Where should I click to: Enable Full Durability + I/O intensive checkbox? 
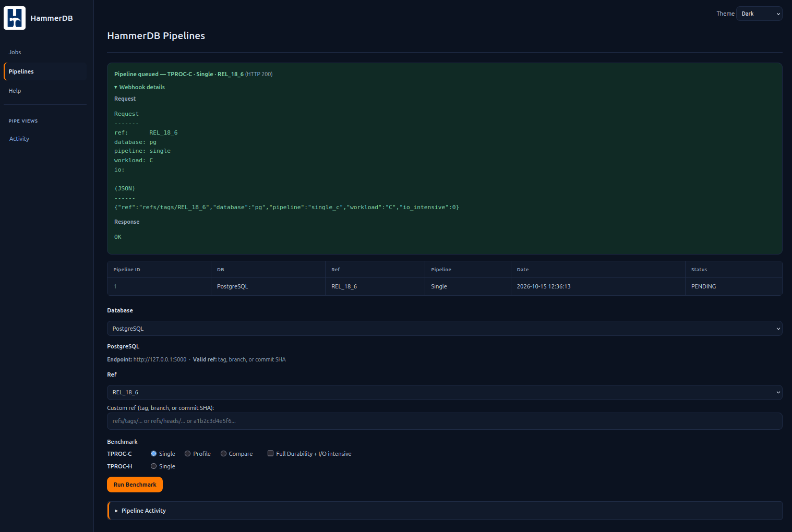coord(270,453)
